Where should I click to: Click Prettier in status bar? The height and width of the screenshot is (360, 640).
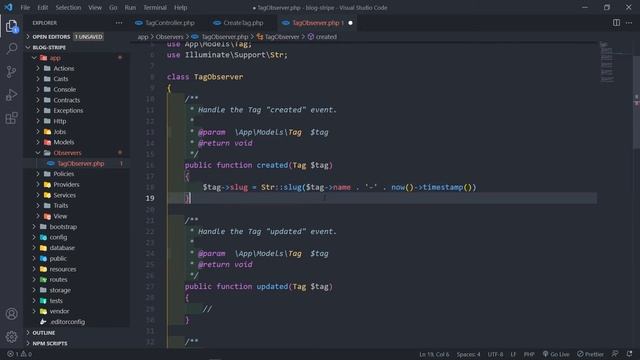click(590, 354)
